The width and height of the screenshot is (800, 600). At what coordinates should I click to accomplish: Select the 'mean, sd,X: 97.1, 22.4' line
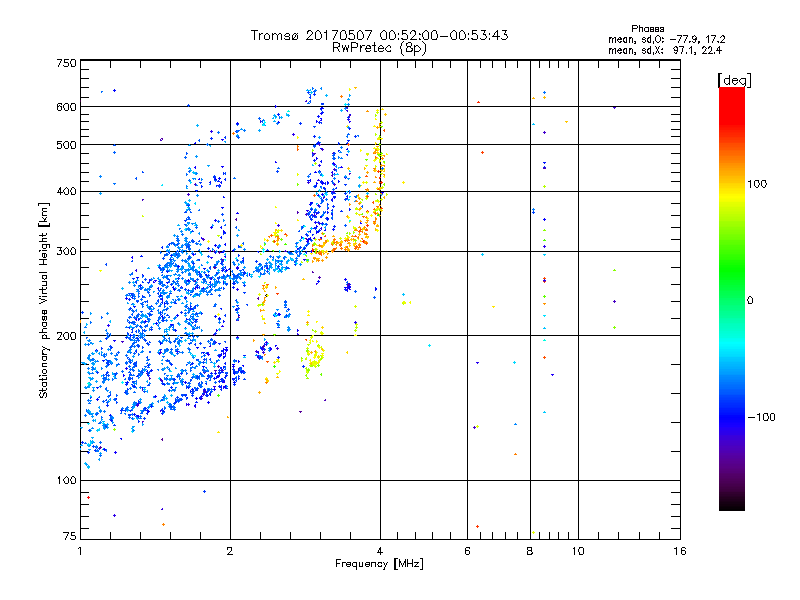point(665,50)
